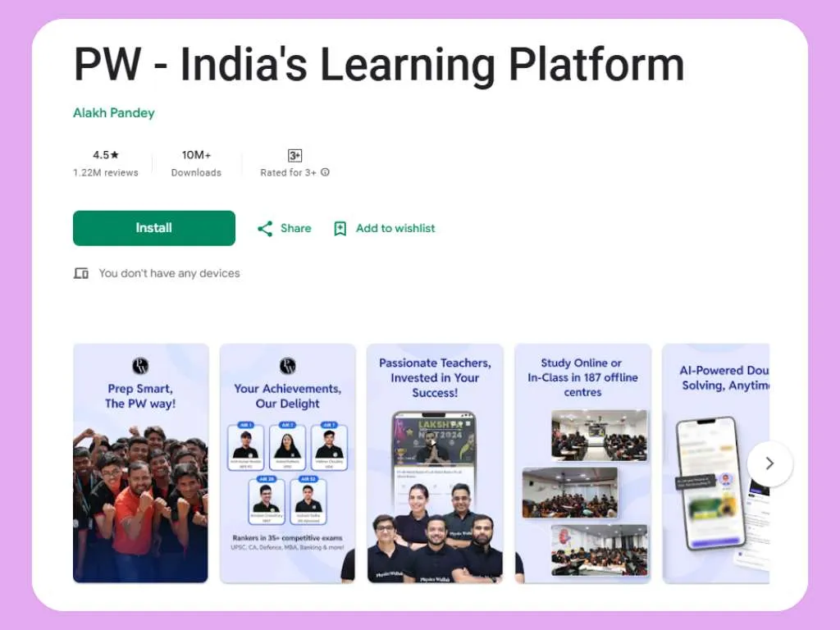The width and height of the screenshot is (840, 630).
Task: Click the Install button
Action: point(153,228)
